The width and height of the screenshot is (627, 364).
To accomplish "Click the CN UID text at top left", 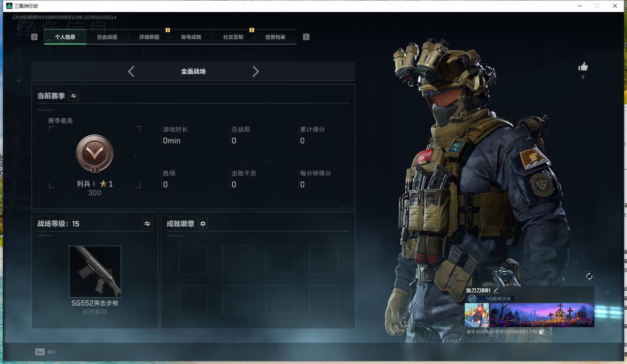I will click(64, 17).
